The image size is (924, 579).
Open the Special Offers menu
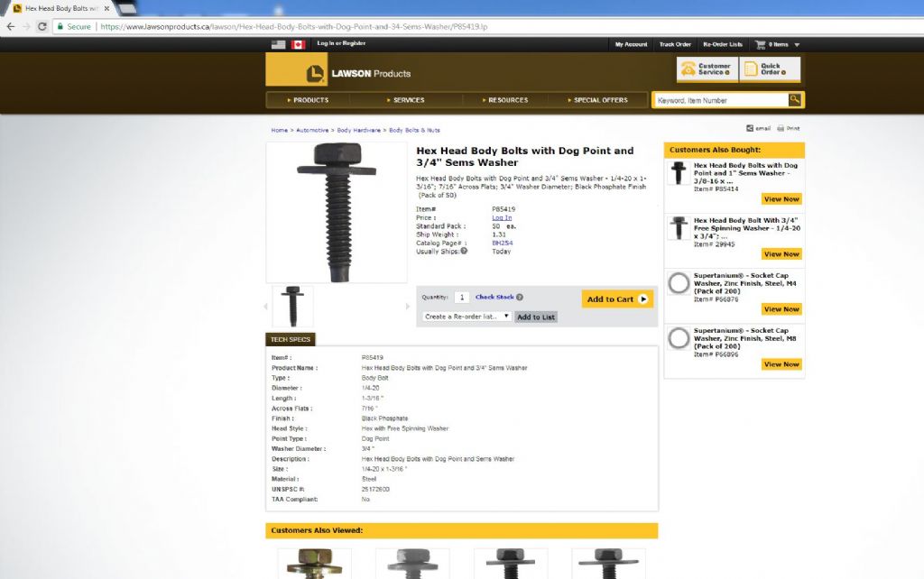[597, 100]
